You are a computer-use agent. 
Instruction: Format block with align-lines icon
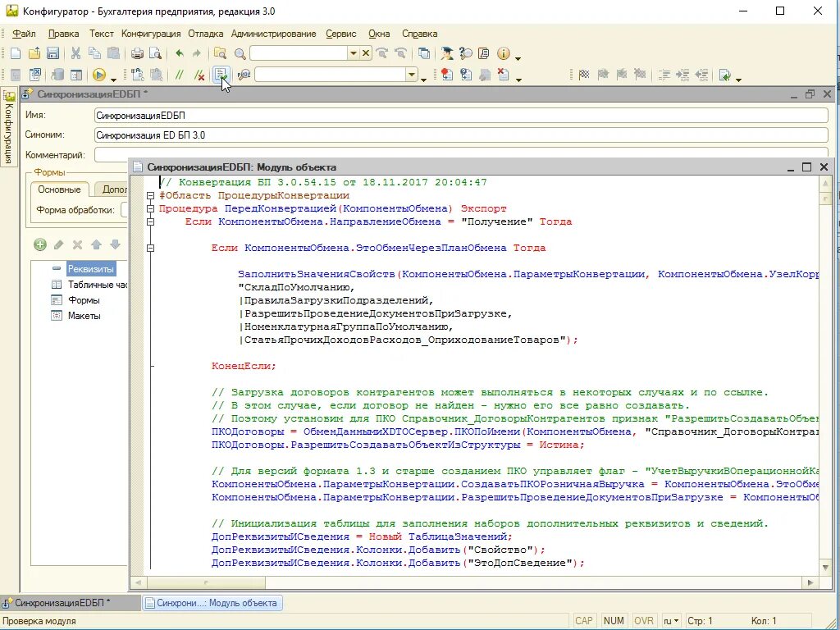[x=664, y=75]
